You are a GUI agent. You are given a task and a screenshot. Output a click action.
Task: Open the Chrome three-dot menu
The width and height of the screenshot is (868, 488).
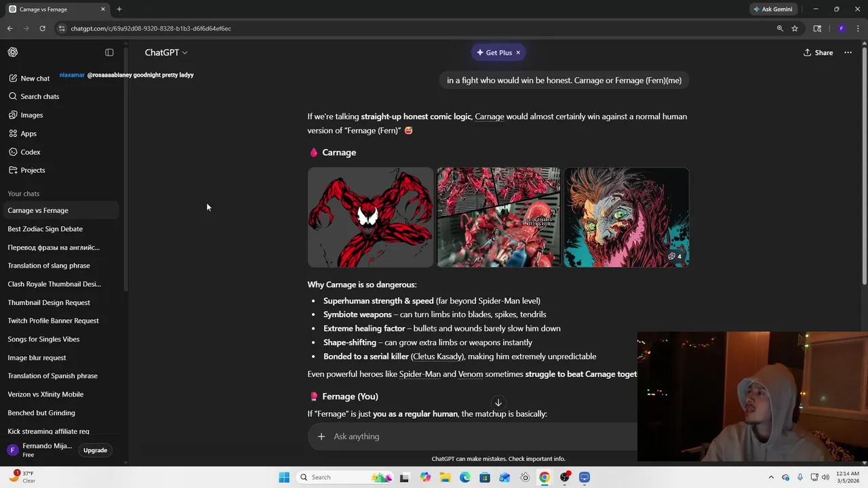(x=859, y=28)
